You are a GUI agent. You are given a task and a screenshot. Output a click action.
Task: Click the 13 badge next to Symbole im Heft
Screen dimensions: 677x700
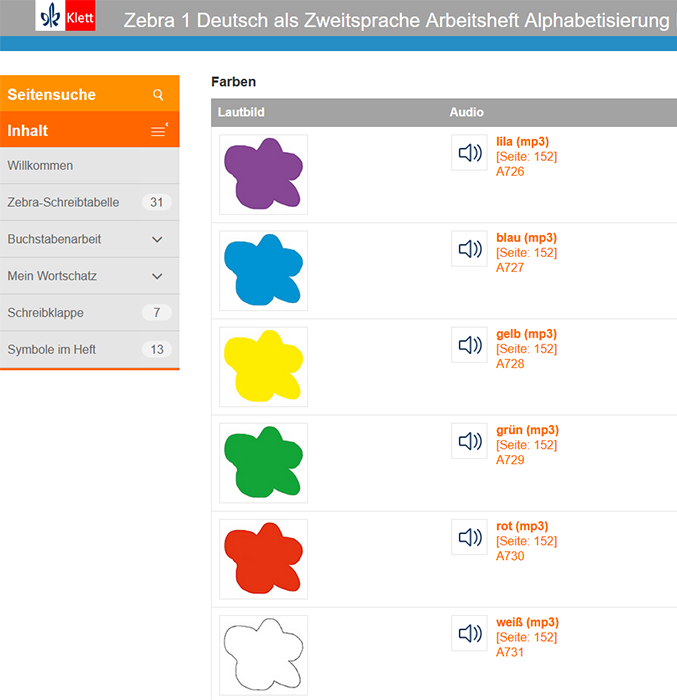click(156, 350)
